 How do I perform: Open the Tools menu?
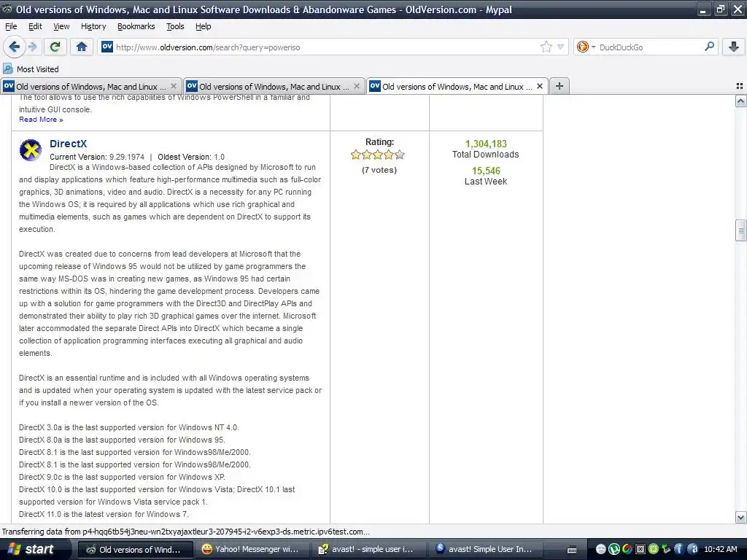pos(175,27)
